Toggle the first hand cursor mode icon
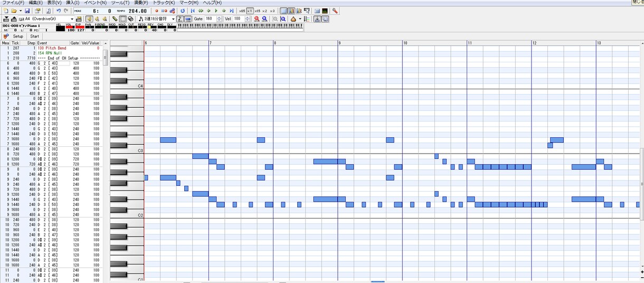The width and height of the screenshot is (644, 283). [x=89, y=18]
